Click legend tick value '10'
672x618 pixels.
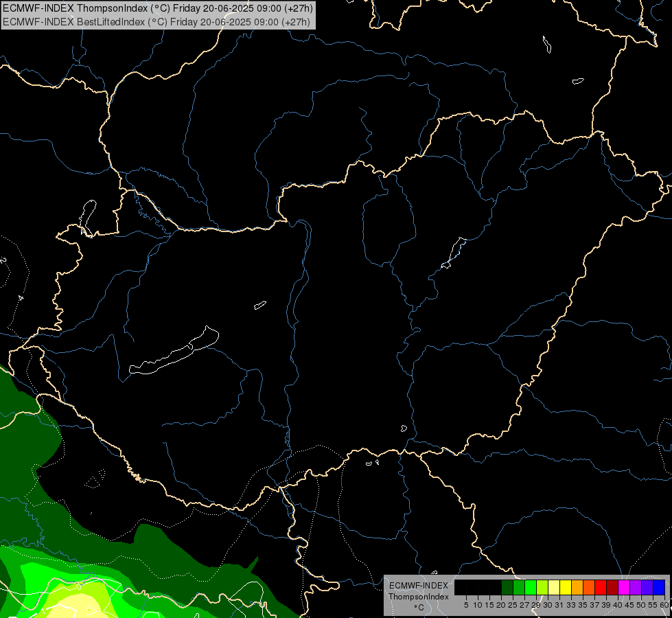[x=478, y=605]
